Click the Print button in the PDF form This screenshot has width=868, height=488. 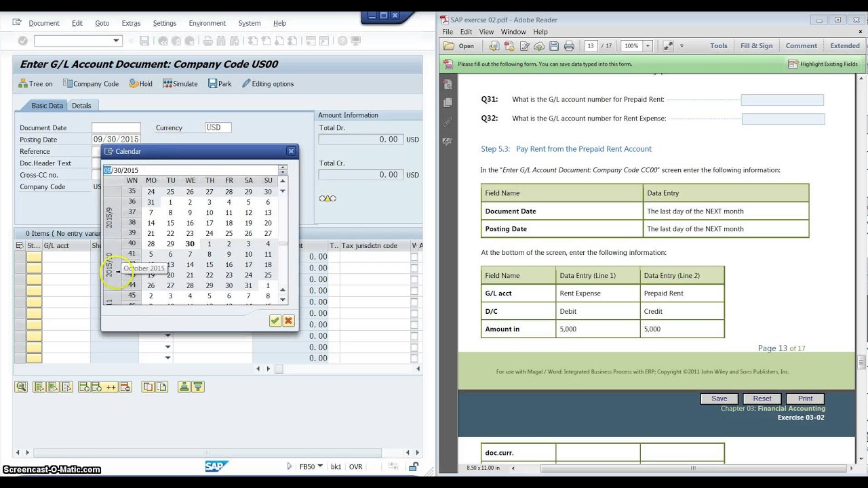coord(805,399)
